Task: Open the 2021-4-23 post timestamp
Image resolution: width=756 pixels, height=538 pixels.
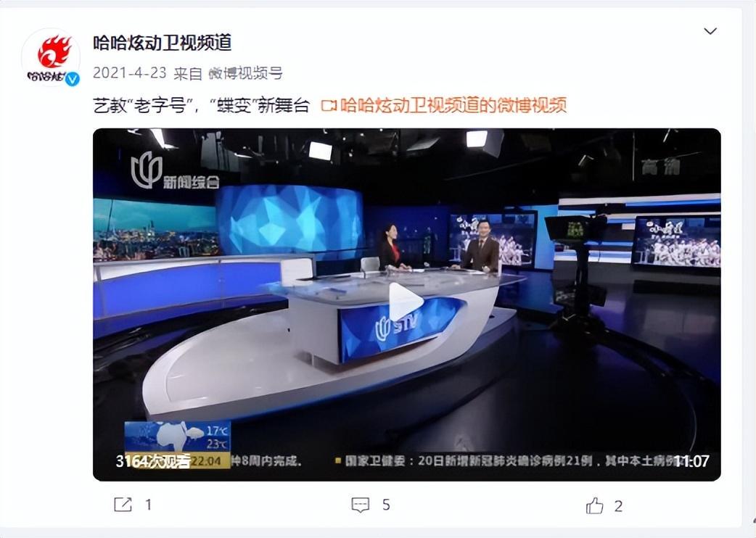Action: 129,73
